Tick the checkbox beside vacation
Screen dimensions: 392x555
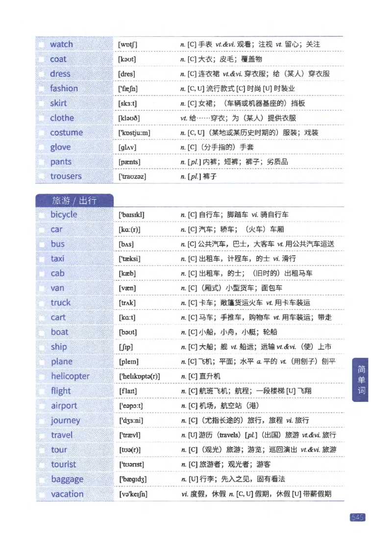tap(42, 494)
